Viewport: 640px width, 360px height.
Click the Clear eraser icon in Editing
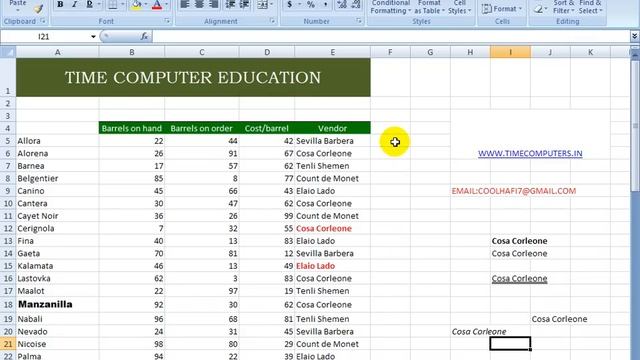click(x=539, y=9)
